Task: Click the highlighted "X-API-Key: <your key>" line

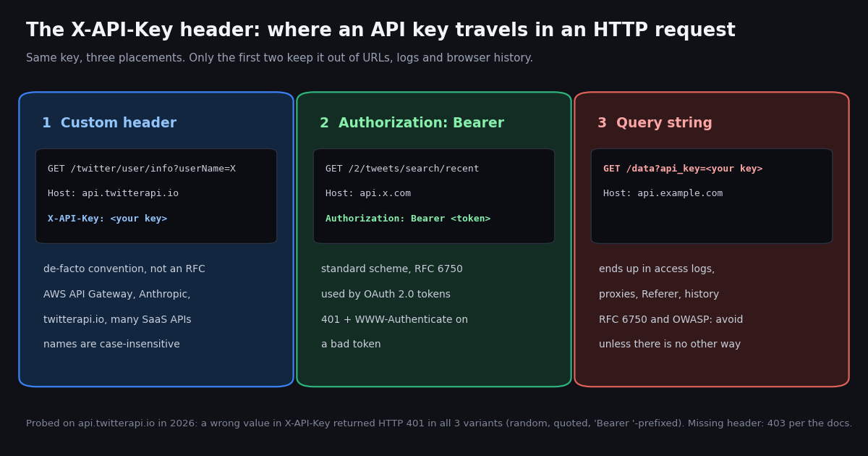Action: (107, 219)
